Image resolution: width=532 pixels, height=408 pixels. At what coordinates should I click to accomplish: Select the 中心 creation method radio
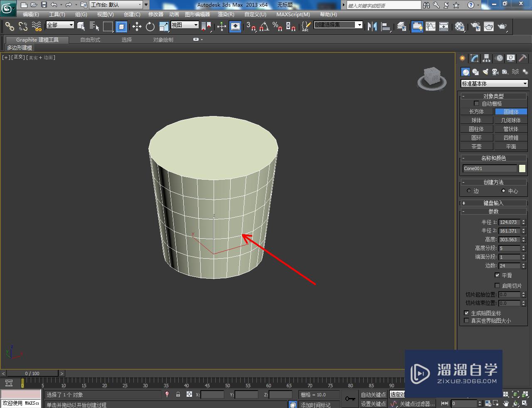point(503,191)
